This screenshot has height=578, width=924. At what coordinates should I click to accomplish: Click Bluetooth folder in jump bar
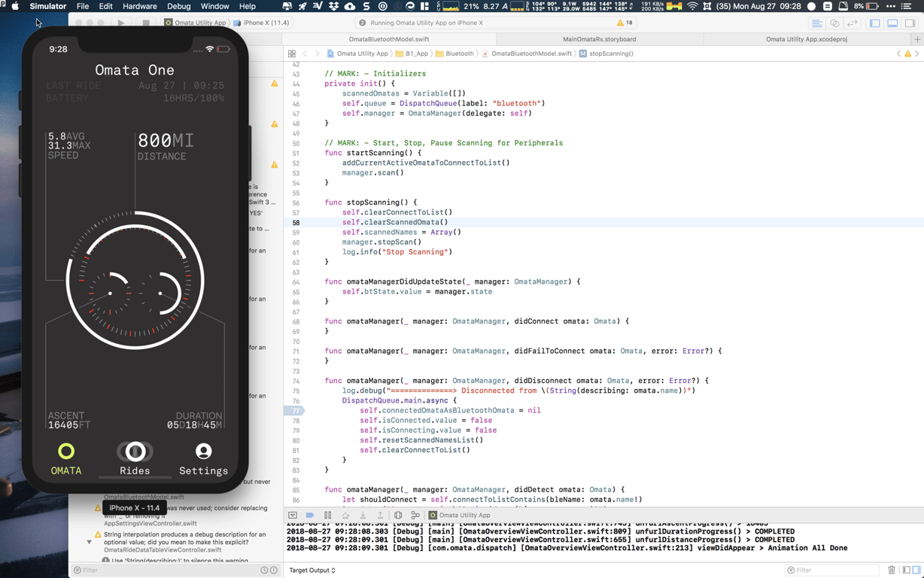454,53
